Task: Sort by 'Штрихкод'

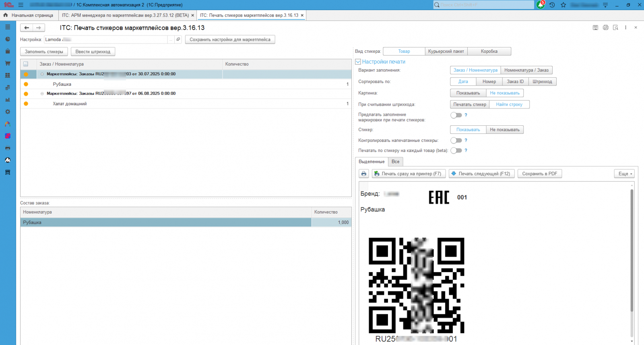Action: 542,81
